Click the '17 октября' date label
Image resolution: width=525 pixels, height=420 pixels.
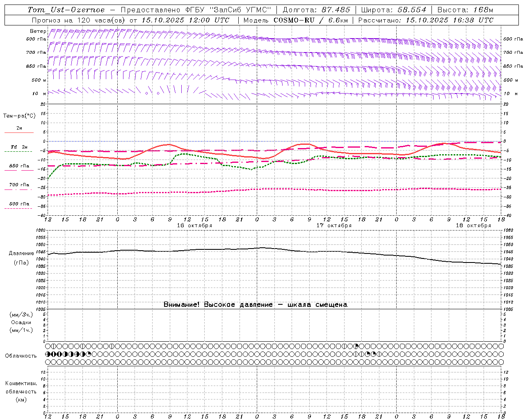tap(334, 226)
